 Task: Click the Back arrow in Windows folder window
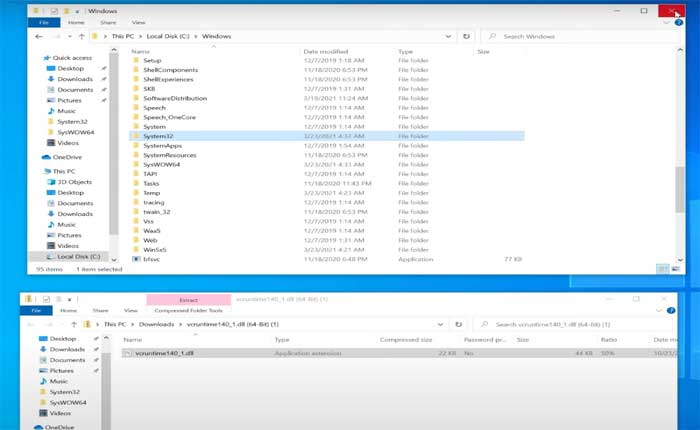(38, 36)
